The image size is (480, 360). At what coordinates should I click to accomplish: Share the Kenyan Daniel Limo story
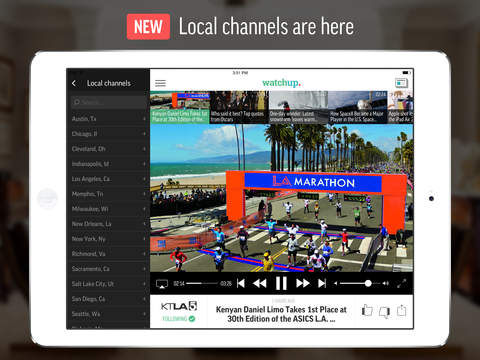[402, 310]
